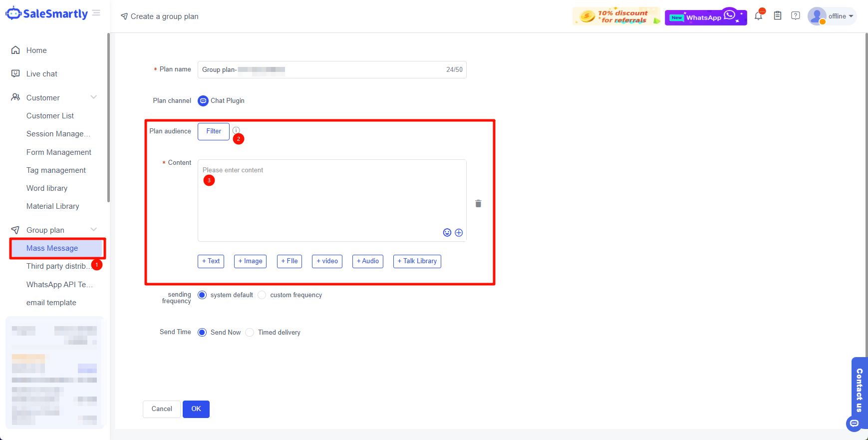
Task: Open Session Management menu item
Action: [x=58, y=134]
